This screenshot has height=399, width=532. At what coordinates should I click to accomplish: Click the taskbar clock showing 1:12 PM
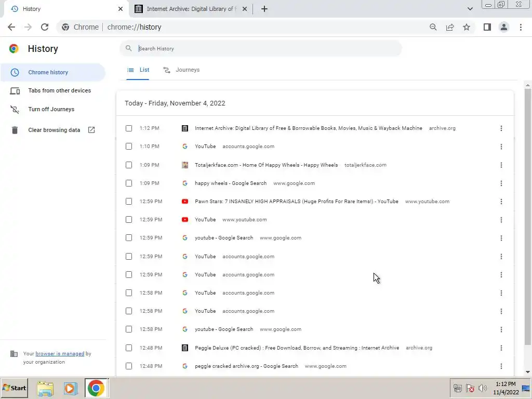coord(506,388)
